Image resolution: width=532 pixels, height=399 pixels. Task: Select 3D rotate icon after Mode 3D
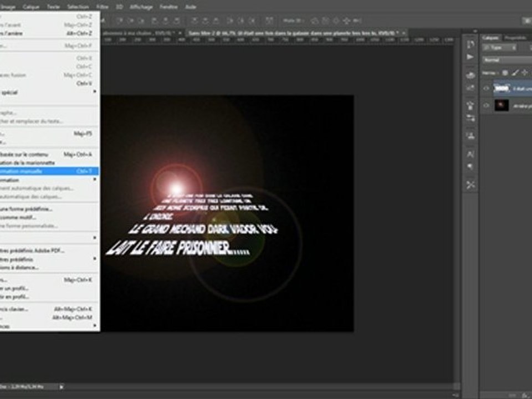(x=315, y=21)
